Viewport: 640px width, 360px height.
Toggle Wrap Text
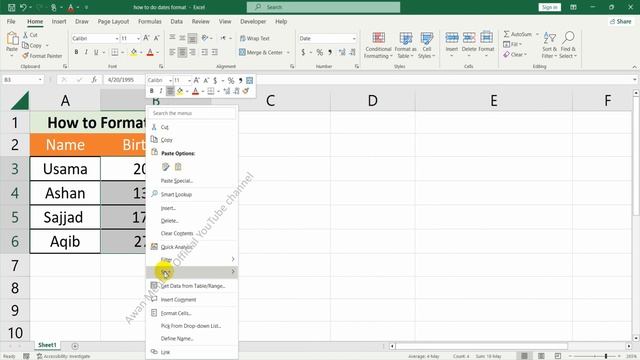255,38
